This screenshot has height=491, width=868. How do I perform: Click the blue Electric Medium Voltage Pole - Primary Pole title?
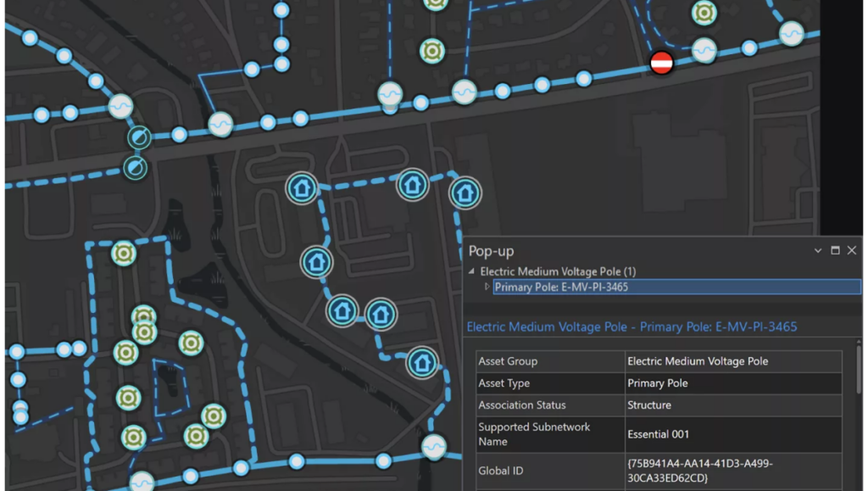pos(632,326)
